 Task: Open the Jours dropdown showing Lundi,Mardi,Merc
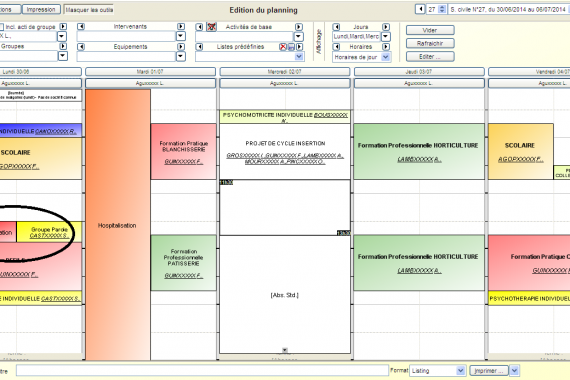coord(386,36)
